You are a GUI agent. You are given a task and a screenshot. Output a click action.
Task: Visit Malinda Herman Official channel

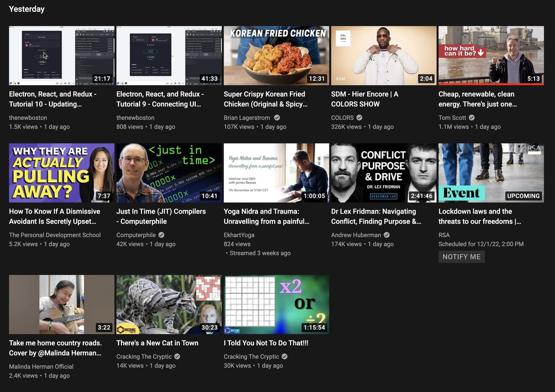coord(41,367)
